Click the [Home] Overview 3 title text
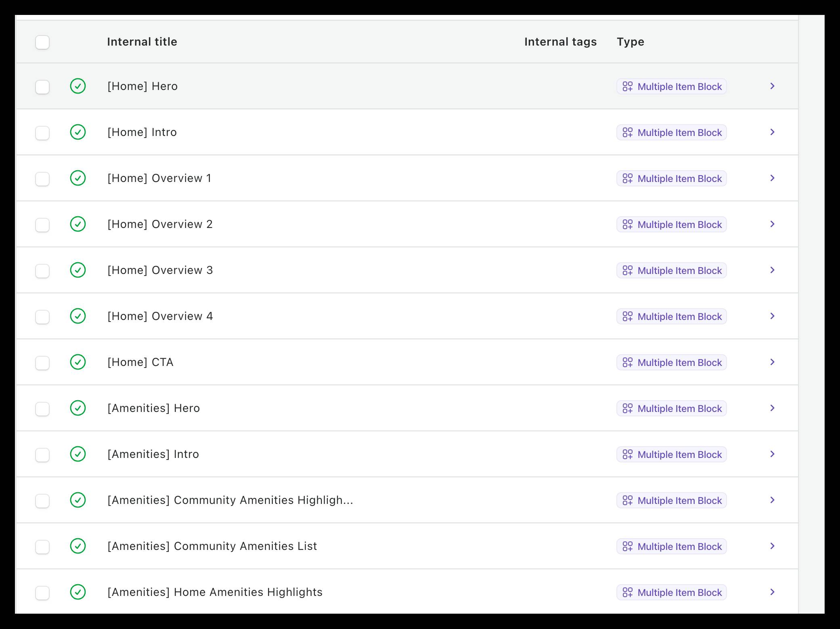This screenshot has height=629, width=840. coord(160,270)
